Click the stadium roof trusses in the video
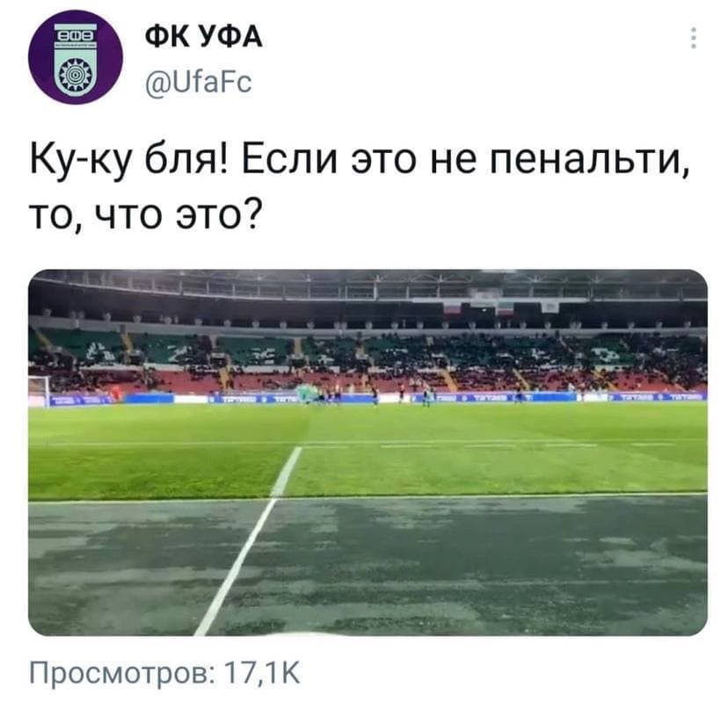This screenshot has width=728, height=724. (x=368, y=284)
